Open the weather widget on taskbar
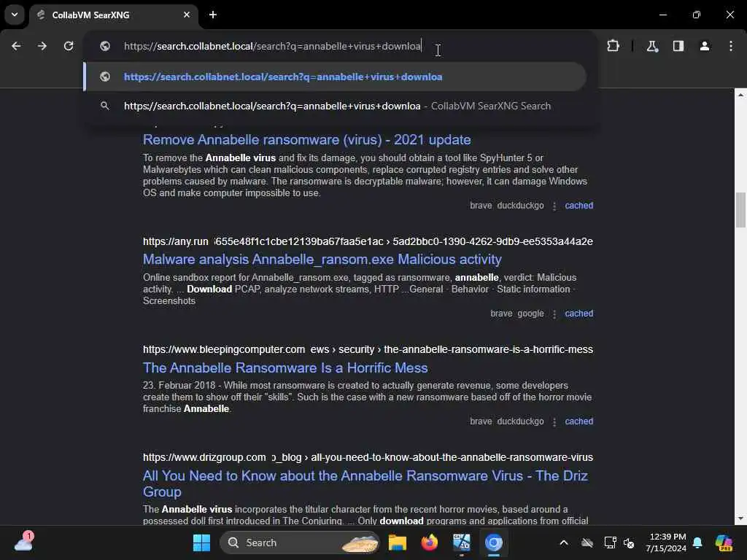 (x=24, y=542)
